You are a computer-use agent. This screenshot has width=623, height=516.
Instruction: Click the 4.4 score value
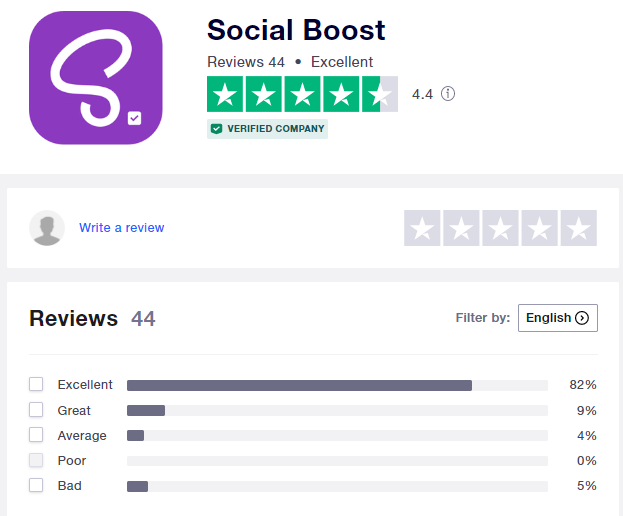[x=422, y=95]
